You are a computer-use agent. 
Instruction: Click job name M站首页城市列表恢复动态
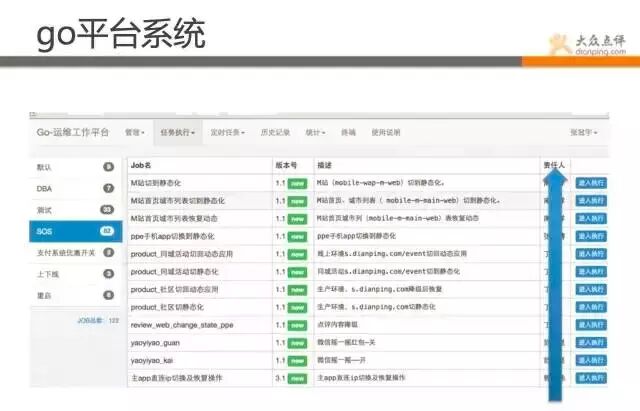tap(174, 218)
